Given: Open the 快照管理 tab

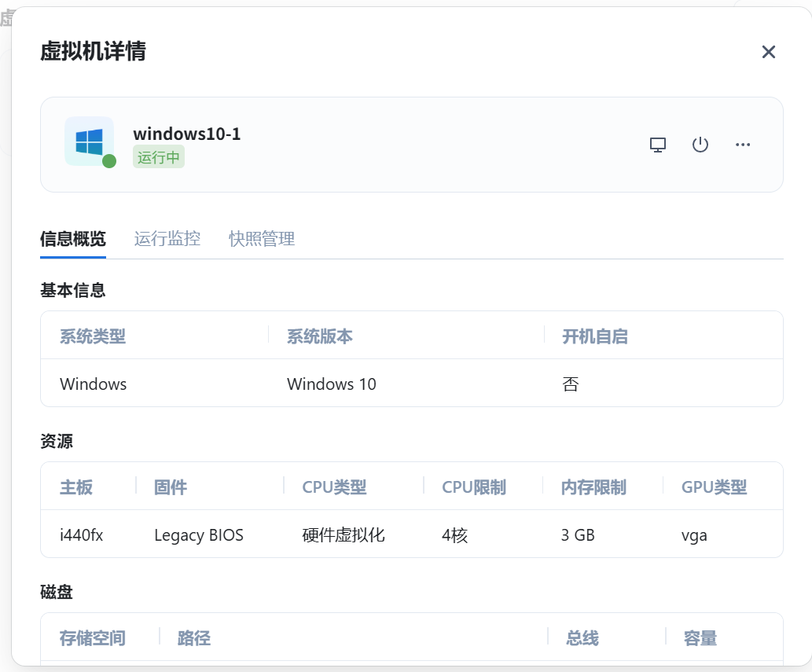Looking at the screenshot, I should (x=262, y=239).
